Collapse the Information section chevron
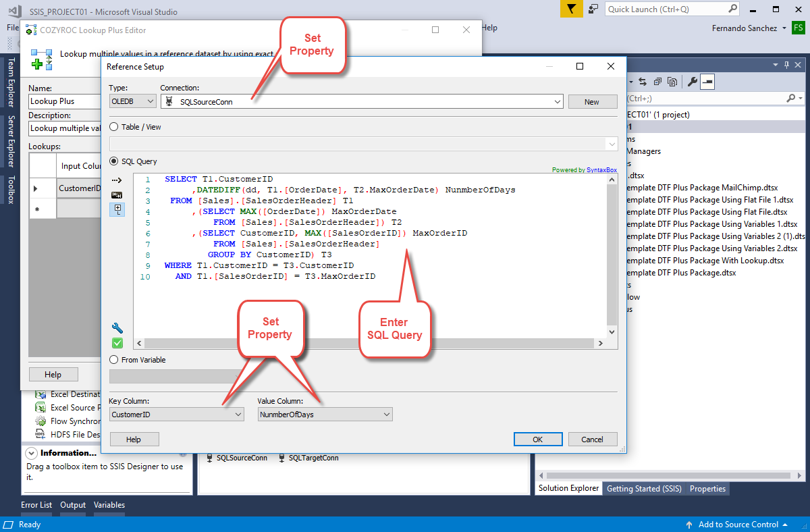Screen dimensions: 810x532 point(31,453)
